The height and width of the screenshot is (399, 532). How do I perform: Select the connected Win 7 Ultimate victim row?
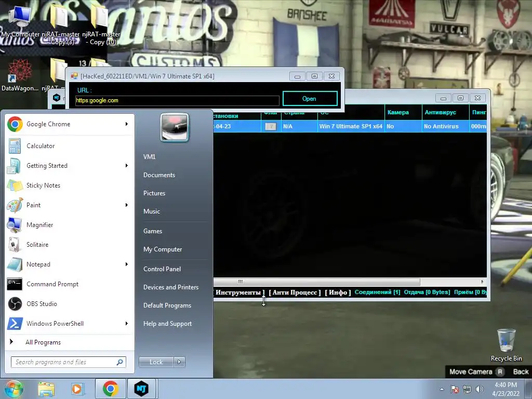[350, 126]
